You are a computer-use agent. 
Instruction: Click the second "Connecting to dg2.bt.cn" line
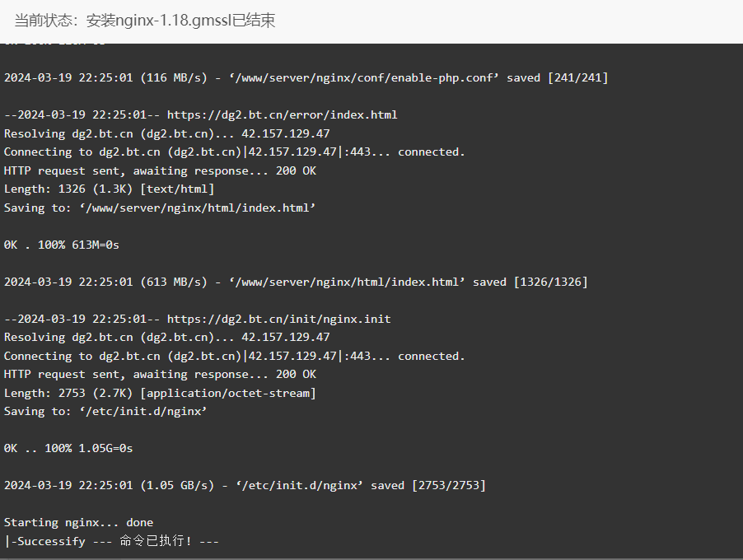click(x=235, y=357)
